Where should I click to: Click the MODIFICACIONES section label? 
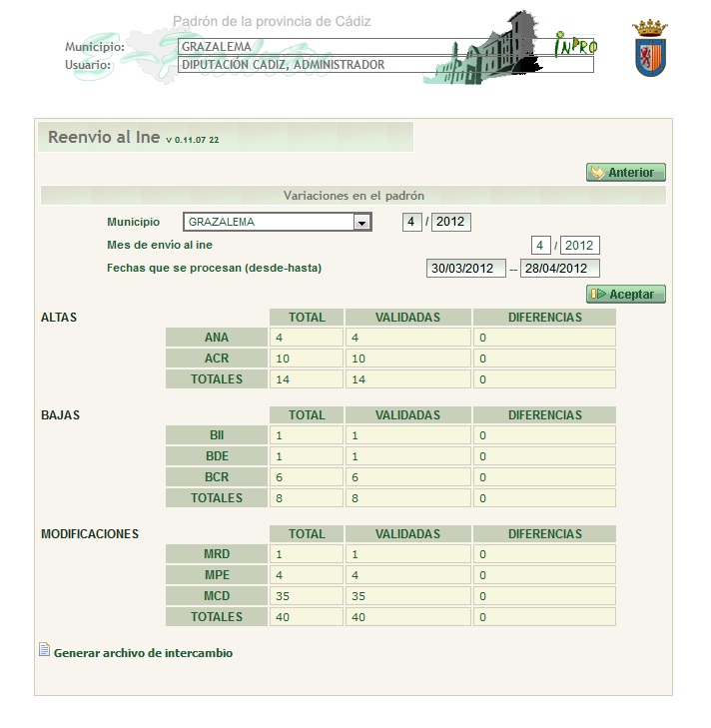coord(90,534)
